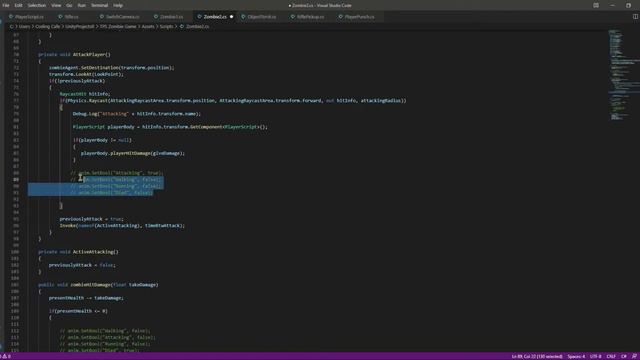Screen dimensions: 640x360
Task: Click the Zombie2.cs breadcrumb segment
Action: point(198,27)
